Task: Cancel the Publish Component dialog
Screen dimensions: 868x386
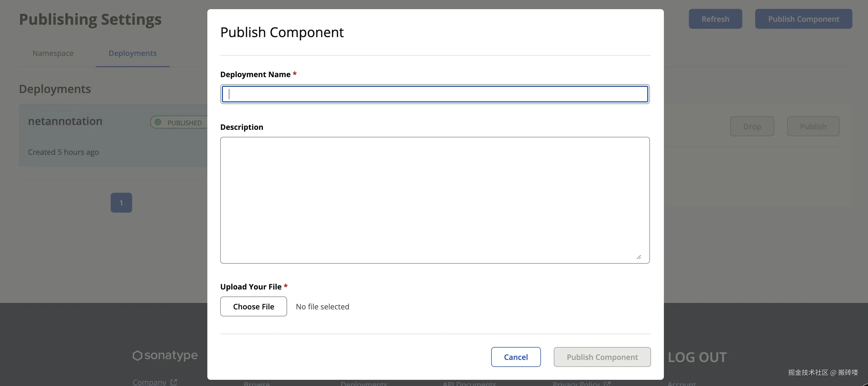Action: click(x=516, y=357)
